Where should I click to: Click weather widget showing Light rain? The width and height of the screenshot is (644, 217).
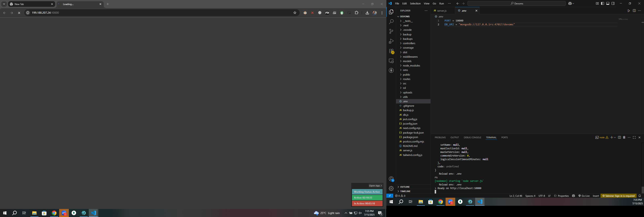327,213
